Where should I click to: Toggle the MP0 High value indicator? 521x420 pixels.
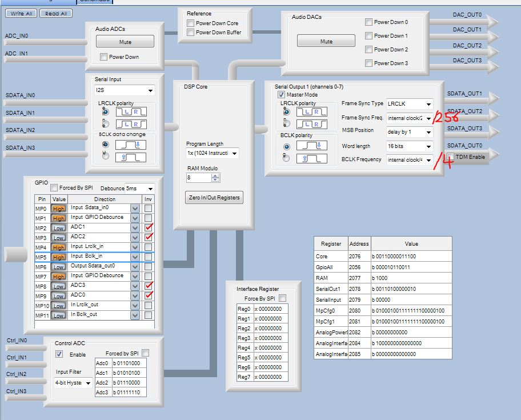[x=59, y=209]
